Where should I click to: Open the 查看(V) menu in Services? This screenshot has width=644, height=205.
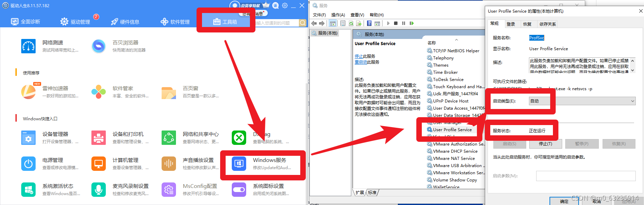(x=357, y=15)
